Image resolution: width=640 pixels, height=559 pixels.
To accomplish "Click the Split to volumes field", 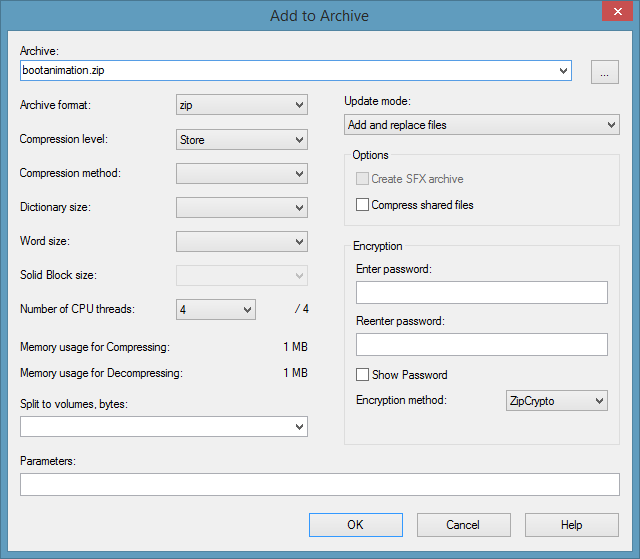I will 163,427.
